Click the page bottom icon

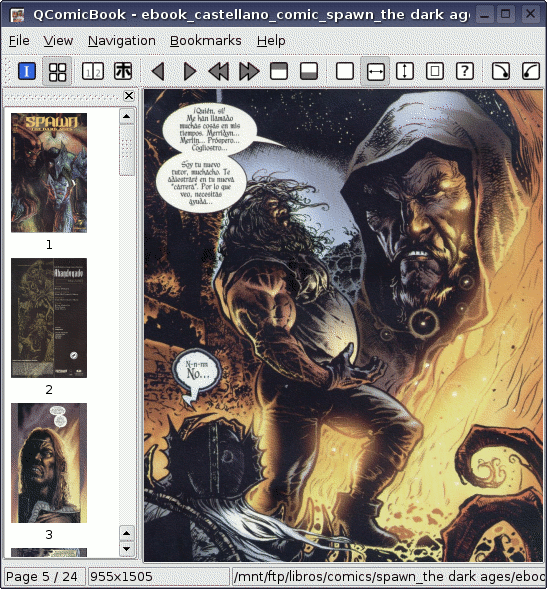point(309,71)
